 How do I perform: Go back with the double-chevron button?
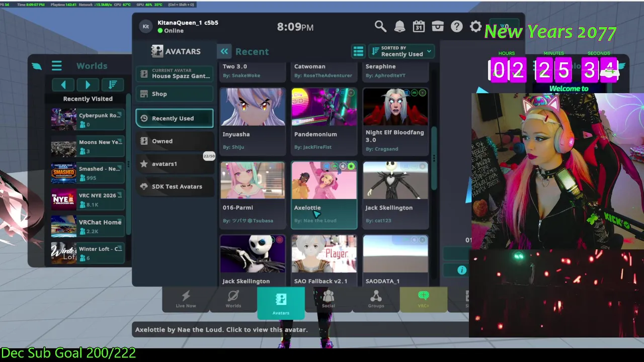point(224,51)
